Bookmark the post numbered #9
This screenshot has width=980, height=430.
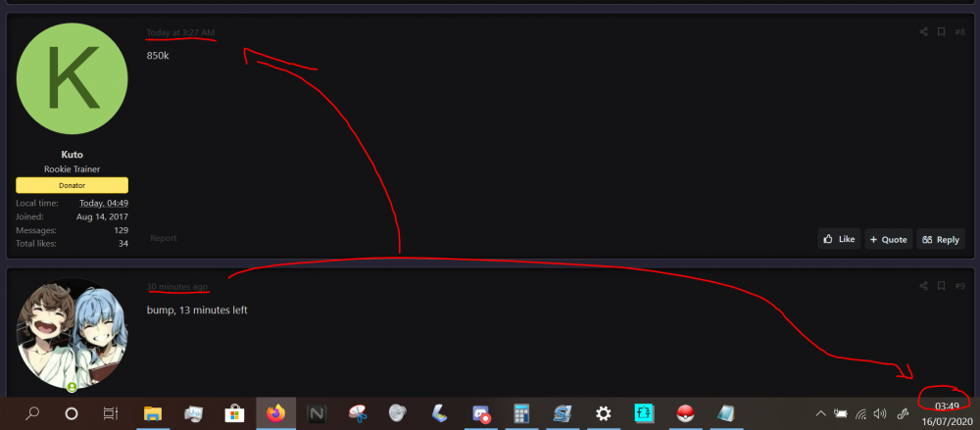(x=941, y=286)
